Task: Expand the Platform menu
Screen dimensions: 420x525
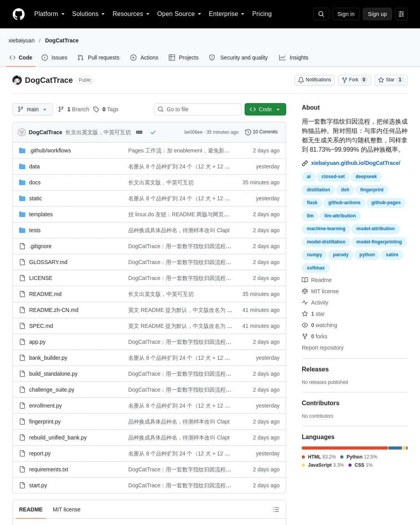Action: pyautogui.click(x=49, y=14)
